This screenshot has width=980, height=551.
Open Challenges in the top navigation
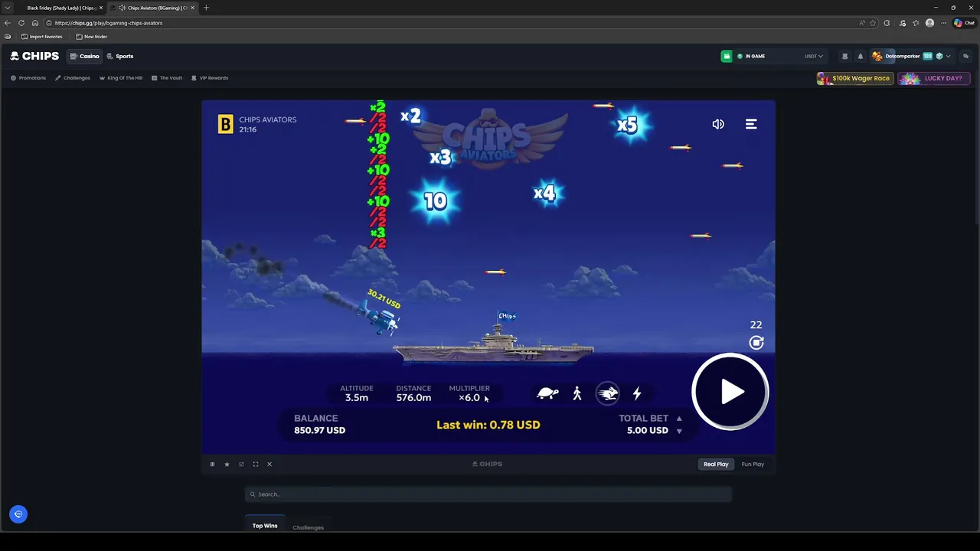click(73, 78)
